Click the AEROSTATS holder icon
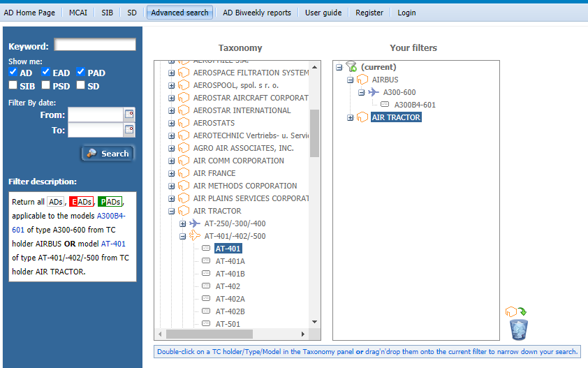 [x=184, y=123]
